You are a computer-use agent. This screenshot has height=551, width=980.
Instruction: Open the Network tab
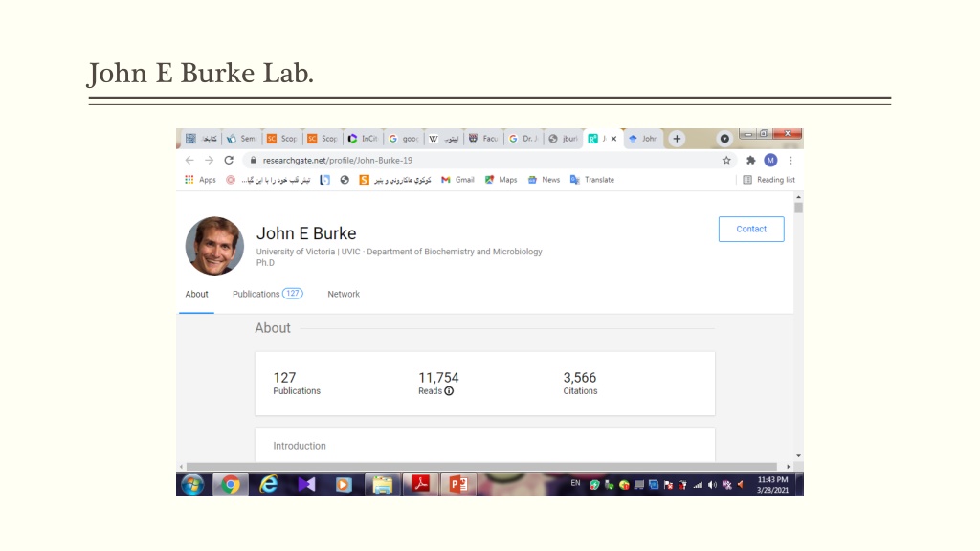pyautogui.click(x=344, y=295)
